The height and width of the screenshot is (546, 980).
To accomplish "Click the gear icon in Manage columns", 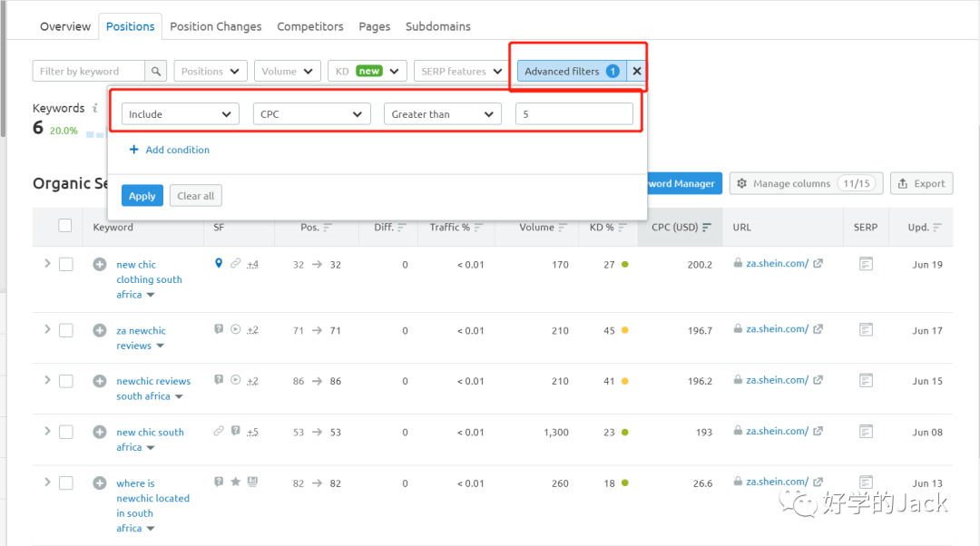I will click(742, 184).
